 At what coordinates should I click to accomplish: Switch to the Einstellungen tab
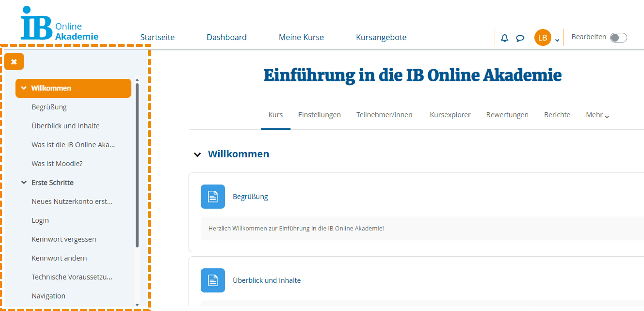tap(319, 115)
